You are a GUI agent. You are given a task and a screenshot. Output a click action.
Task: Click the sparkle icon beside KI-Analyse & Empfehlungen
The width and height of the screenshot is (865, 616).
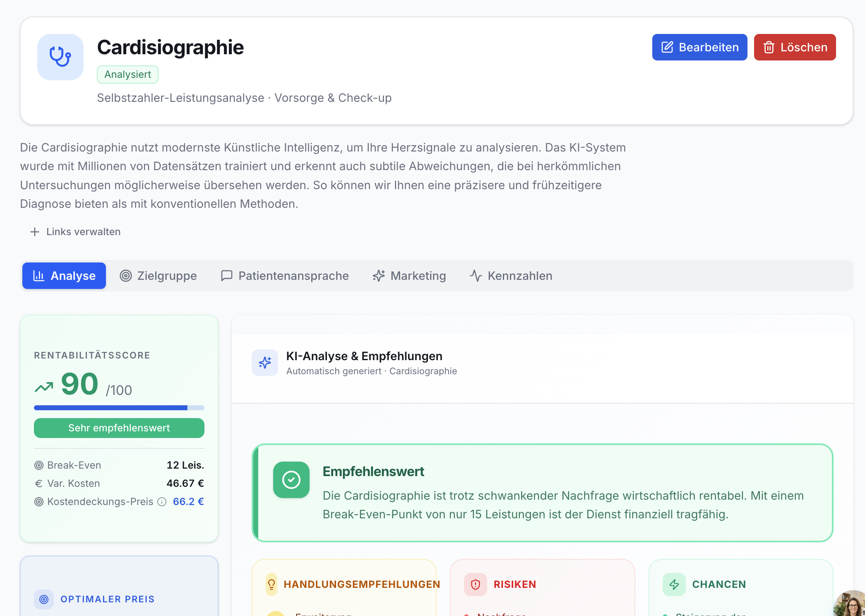(x=265, y=363)
